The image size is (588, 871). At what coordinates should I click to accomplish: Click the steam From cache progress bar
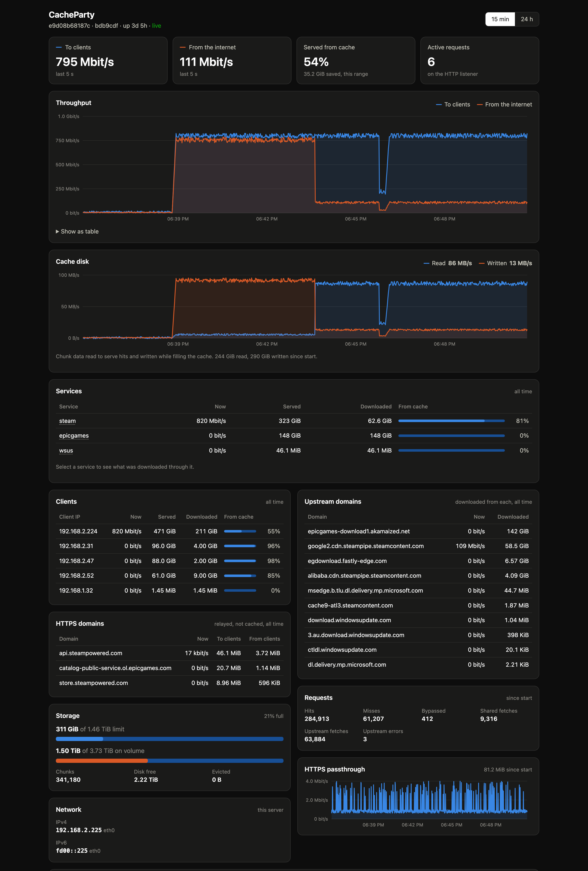tap(451, 421)
